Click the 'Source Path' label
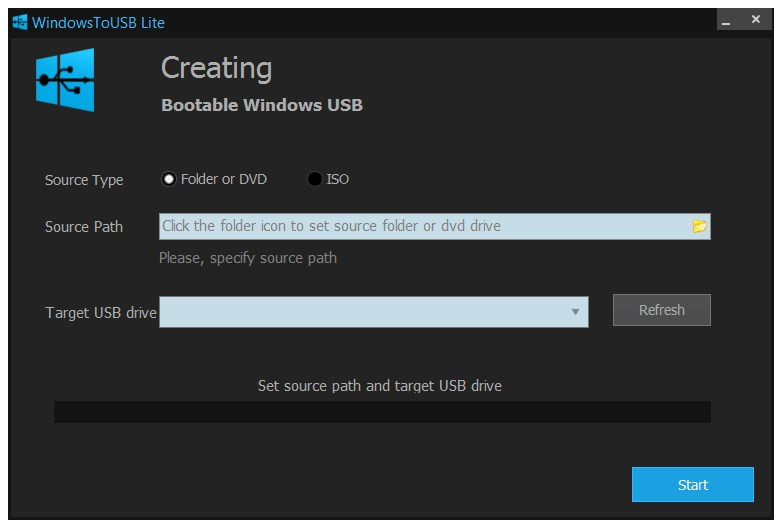This screenshot has width=781, height=527. click(x=84, y=227)
